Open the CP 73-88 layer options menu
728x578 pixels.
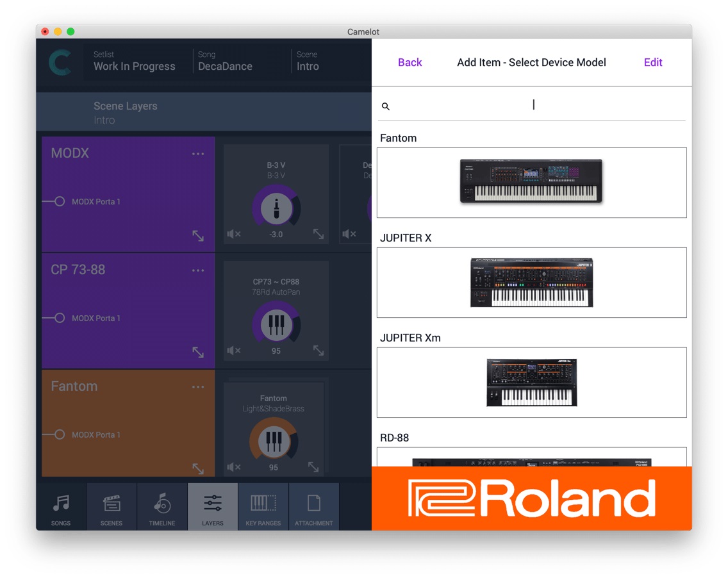click(198, 270)
